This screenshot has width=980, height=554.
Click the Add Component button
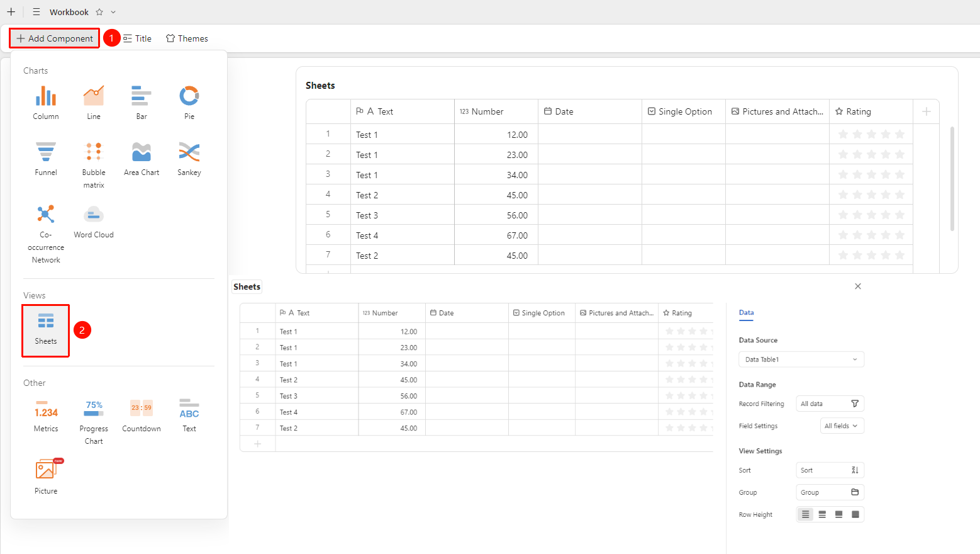[55, 38]
